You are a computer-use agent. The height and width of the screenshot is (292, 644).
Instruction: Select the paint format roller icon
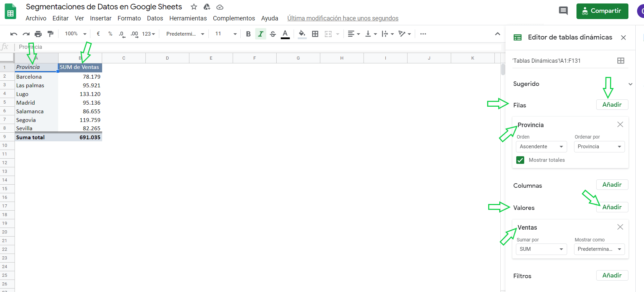51,34
